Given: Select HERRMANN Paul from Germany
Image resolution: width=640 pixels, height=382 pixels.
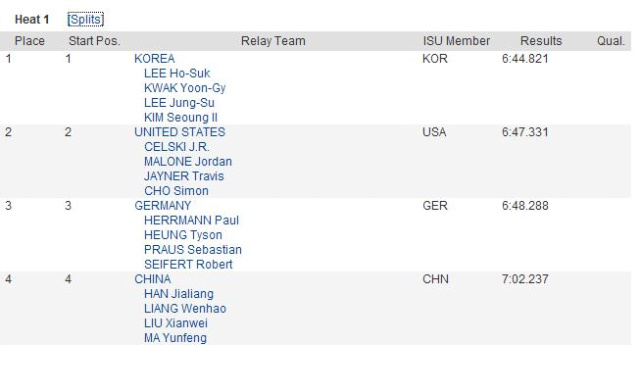Looking at the screenshot, I should tap(191, 220).
